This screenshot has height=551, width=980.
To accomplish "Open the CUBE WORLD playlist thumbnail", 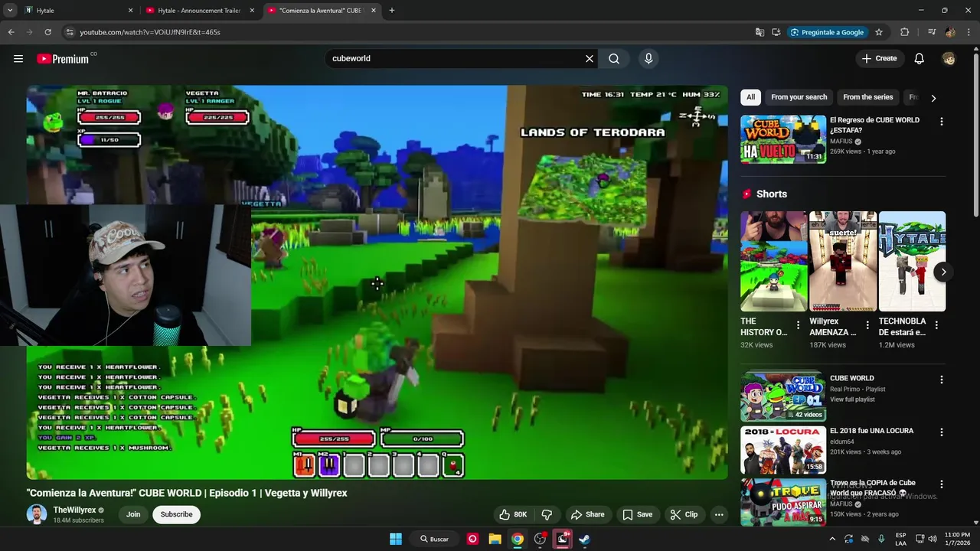I will (782, 396).
